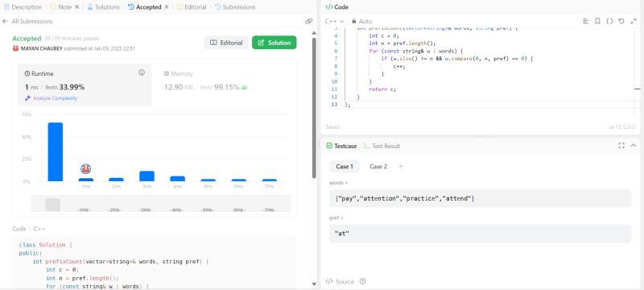This screenshot has height=290, width=644.
Task: Open code formatting lines icon
Action: click(586, 22)
